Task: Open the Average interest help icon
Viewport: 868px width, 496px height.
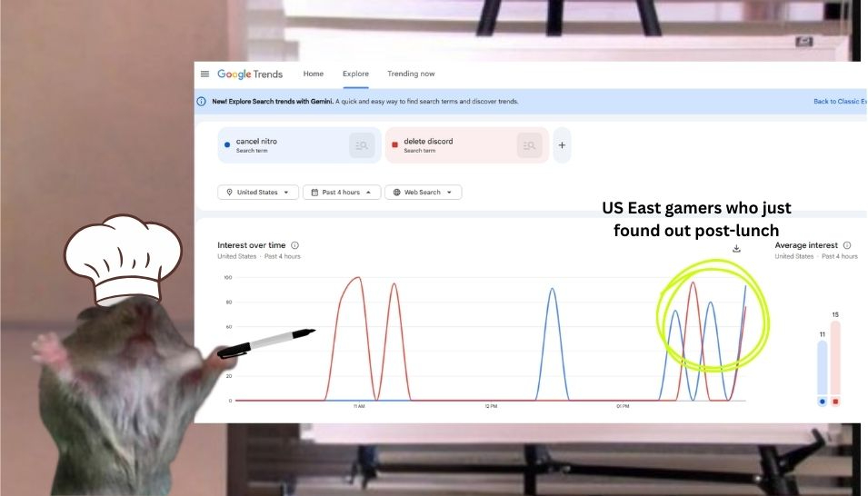Action: 847,245
